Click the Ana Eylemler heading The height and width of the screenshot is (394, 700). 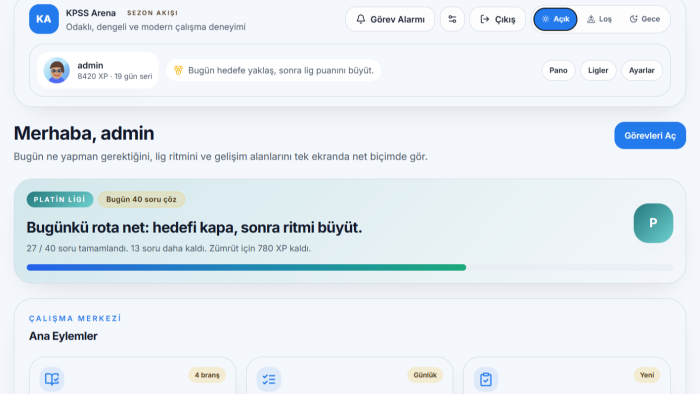[x=63, y=336]
